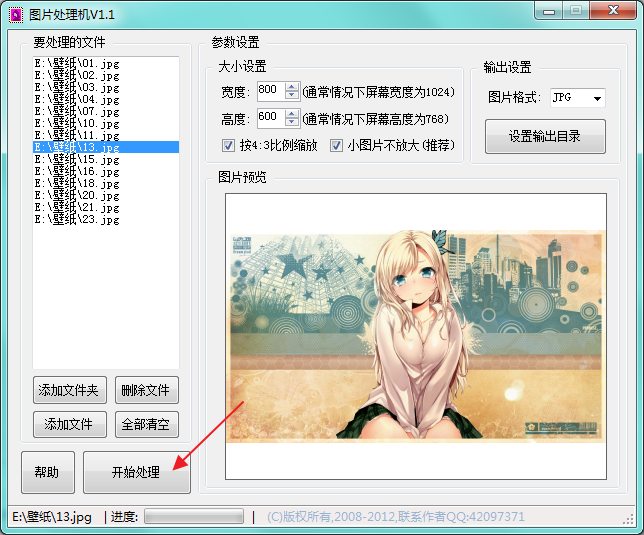The image size is (644, 535).
Task: Click the image preview thumbnail
Action: (x=416, y=336)
